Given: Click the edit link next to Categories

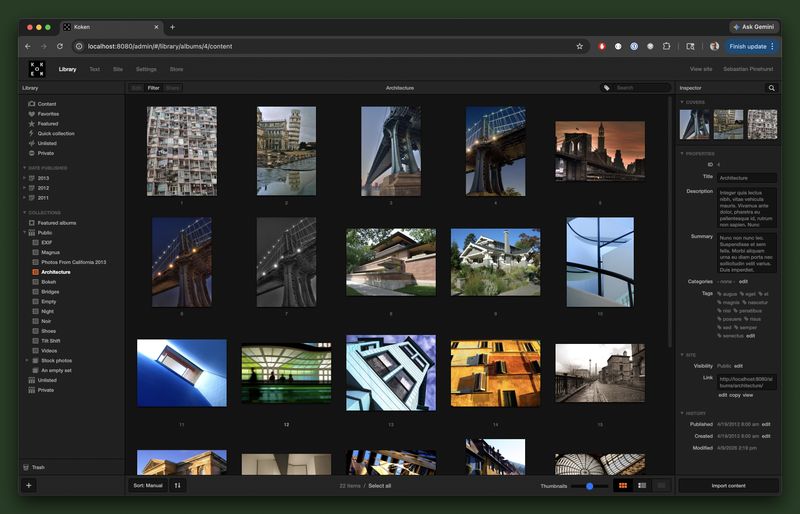Looking at the screenshot, I should click(x=743, y=281).
